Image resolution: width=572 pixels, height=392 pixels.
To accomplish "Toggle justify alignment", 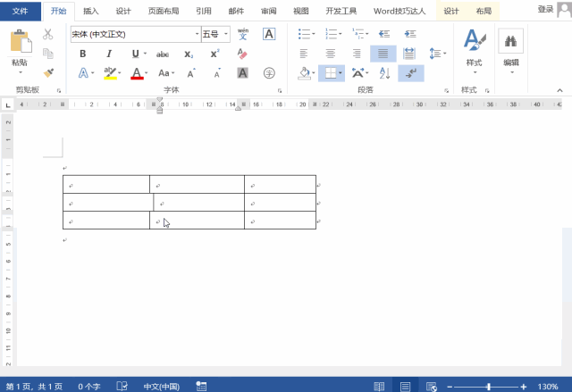I will (x=383, y=54).
